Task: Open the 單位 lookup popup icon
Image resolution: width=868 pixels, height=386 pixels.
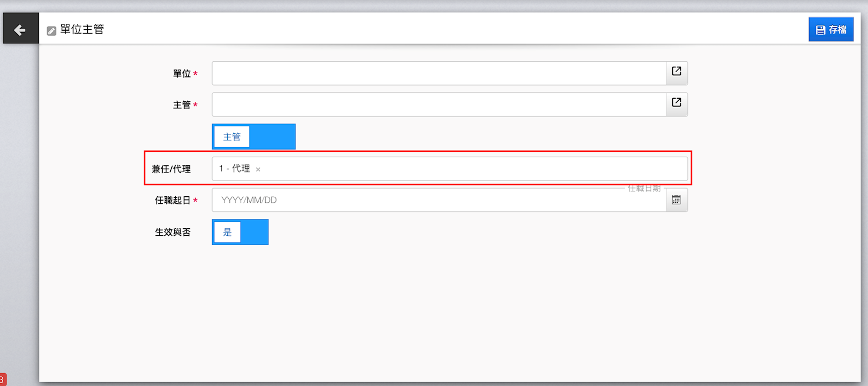Action: click(677, 72)
